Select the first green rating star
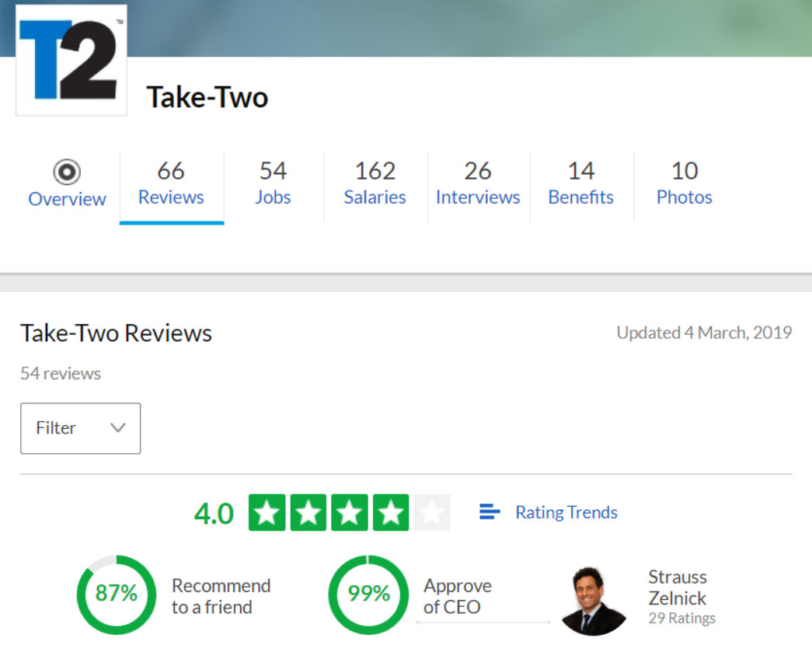Screen dimensions: 812x659 pos(267,512)
